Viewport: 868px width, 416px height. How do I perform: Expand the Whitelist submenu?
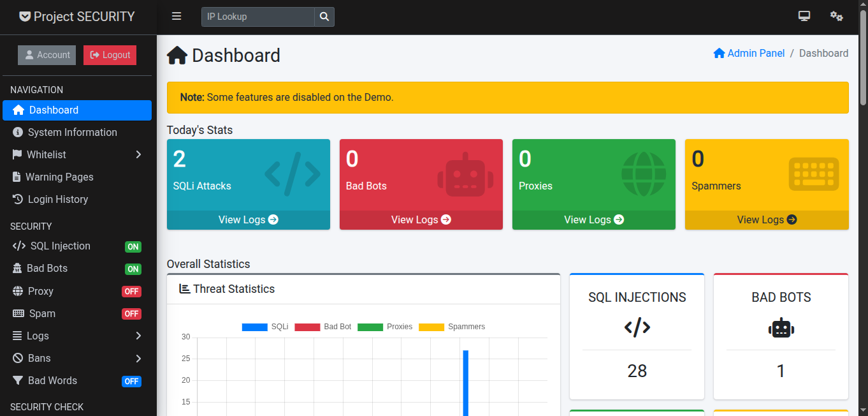click(x=138, y=154)
